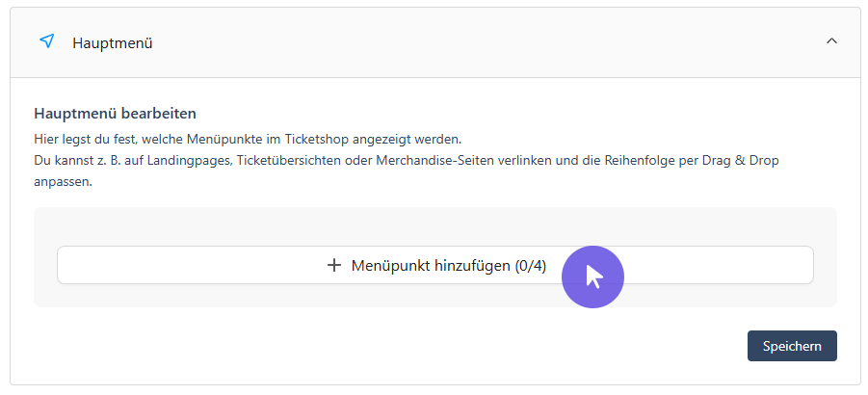Click the paper plane navigation icon
Screen dimensions: 868x395
tap(47, 41)
